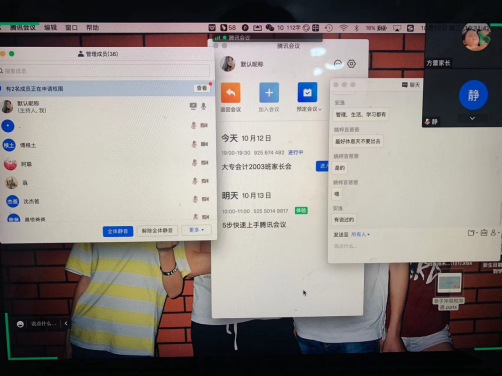Image resolution: width=502 pixels, height=376 pixels.
Task: Click the blue 全体静音 button
Action: (x=118, y=231)
